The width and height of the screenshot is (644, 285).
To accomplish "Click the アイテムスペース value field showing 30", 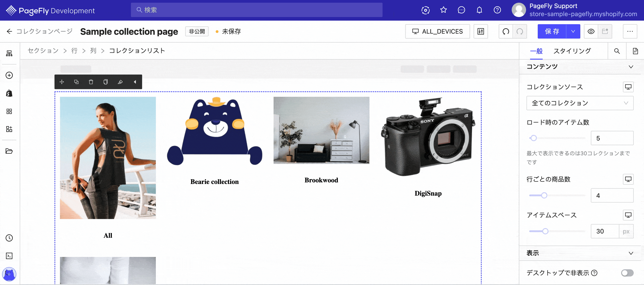I will click(x=605, y=231).
